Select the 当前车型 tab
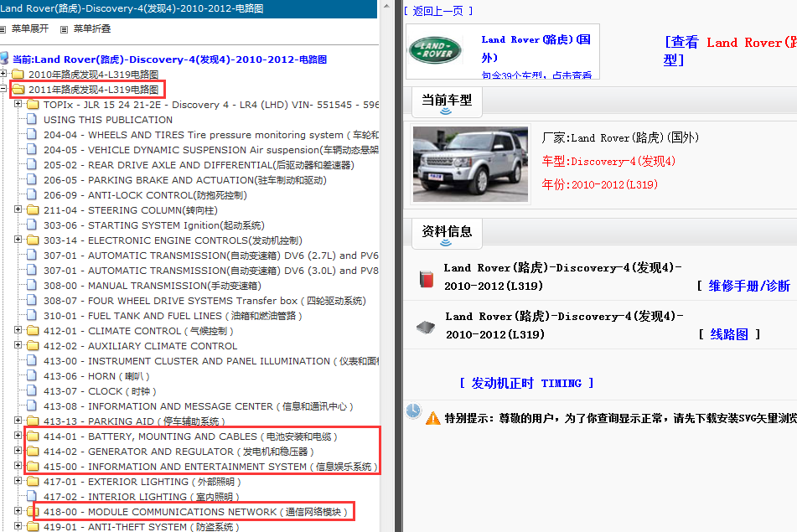 pos(447,101)
